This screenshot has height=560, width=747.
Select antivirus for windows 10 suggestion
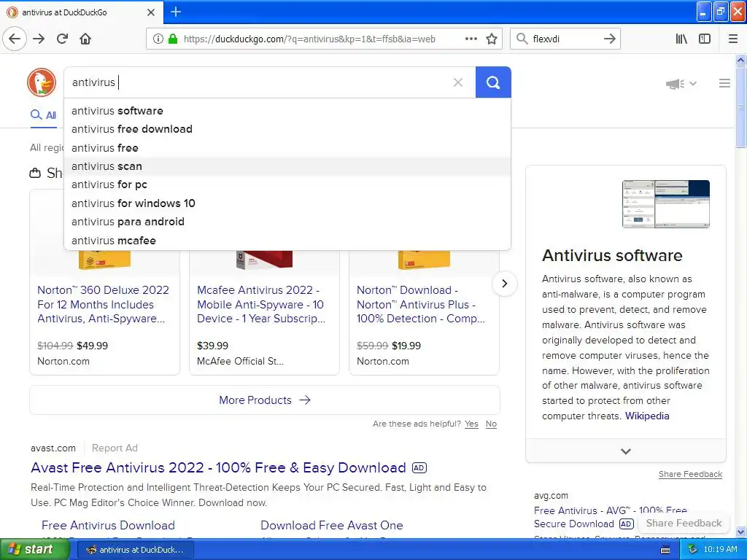click(x=287, y=203)
